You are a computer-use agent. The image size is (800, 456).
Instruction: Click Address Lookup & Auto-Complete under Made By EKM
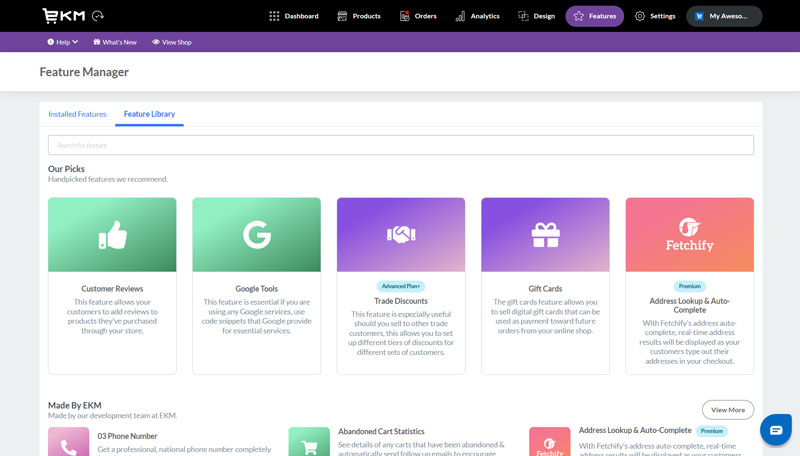point(635,430)
